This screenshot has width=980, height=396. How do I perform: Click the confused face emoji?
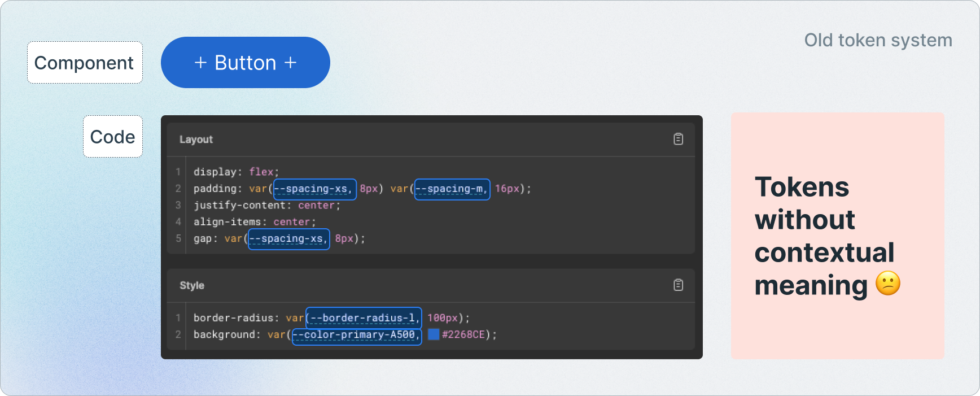[888, 284]
